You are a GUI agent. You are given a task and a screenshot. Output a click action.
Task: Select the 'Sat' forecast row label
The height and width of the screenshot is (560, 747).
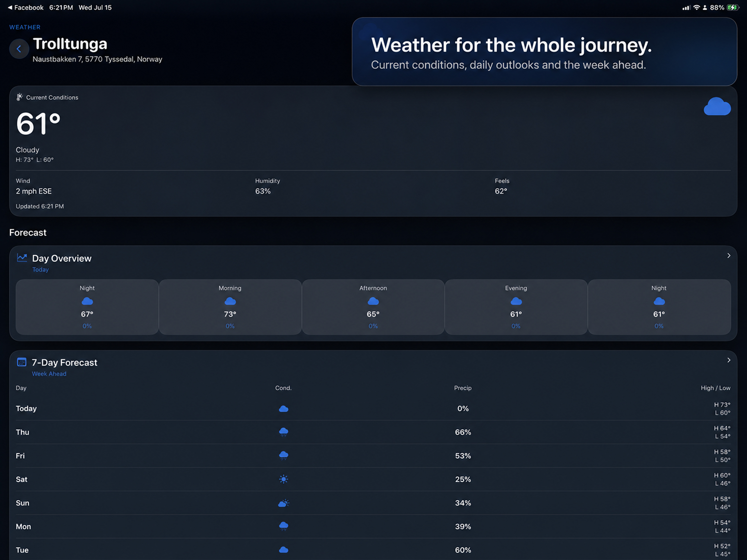click(21, 479)
